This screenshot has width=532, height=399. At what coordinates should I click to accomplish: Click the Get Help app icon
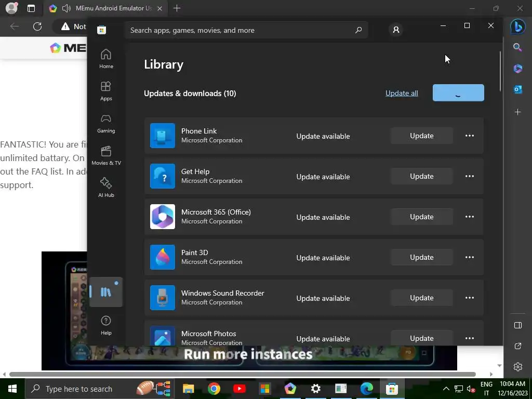pyautogui.click(x=163, y=176)
